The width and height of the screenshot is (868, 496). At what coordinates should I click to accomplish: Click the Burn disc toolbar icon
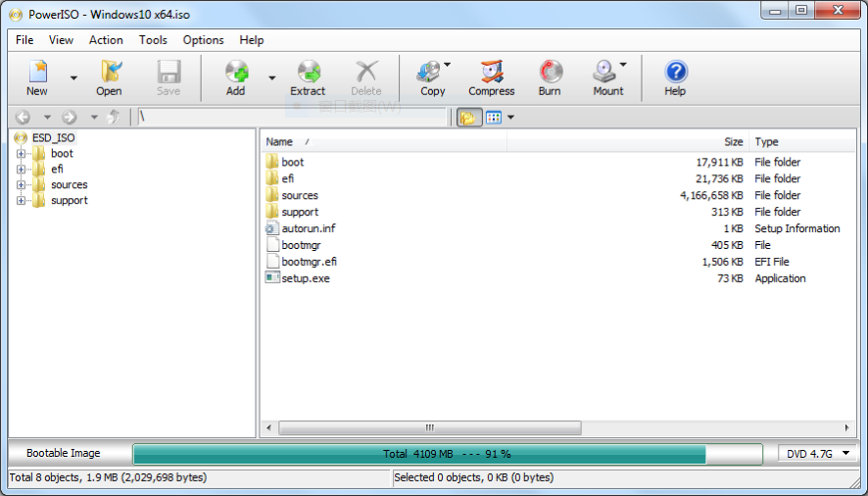(551, 72)
